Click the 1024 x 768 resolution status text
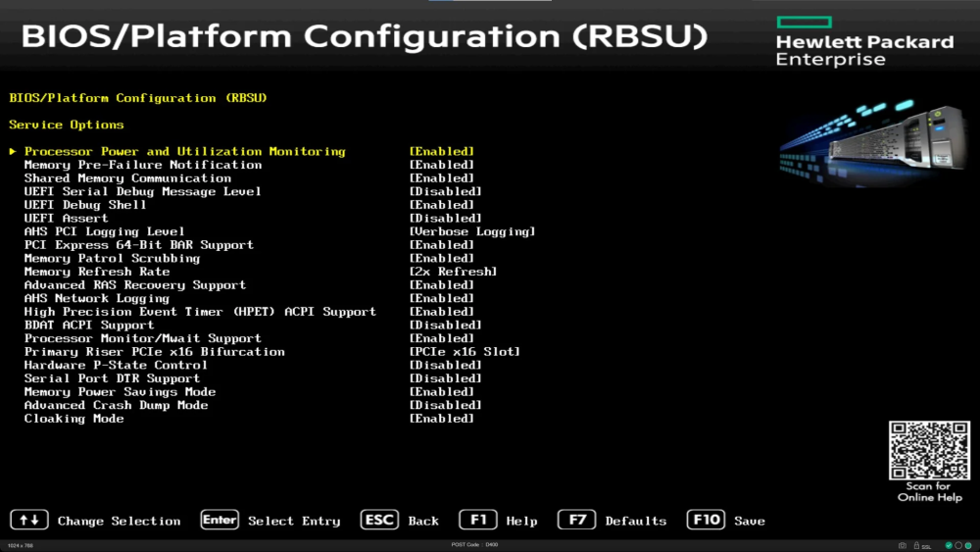Screen dimensions: 980x552 click(x=21, y=546)
